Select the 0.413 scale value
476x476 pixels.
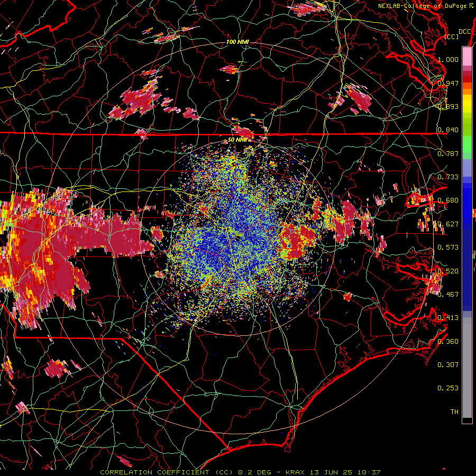tap(448, 318)
